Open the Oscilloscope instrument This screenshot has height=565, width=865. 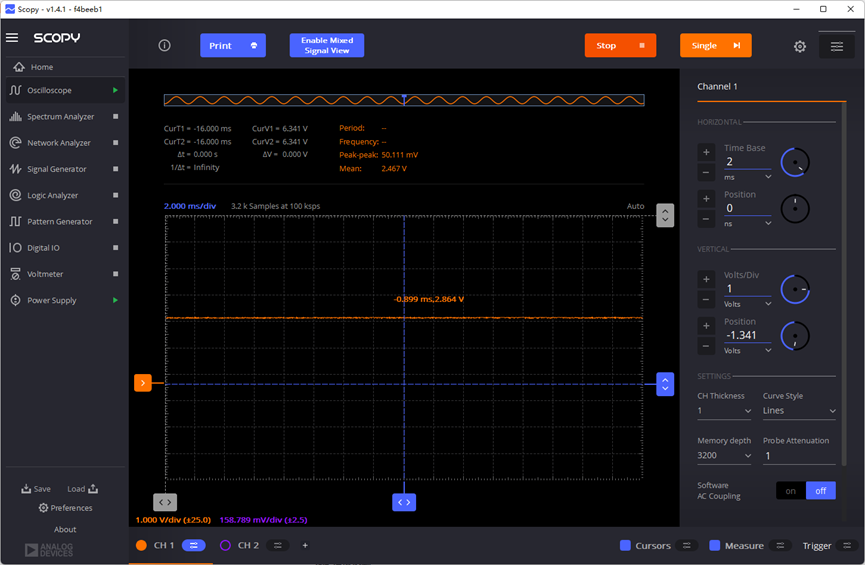point(65,90)
